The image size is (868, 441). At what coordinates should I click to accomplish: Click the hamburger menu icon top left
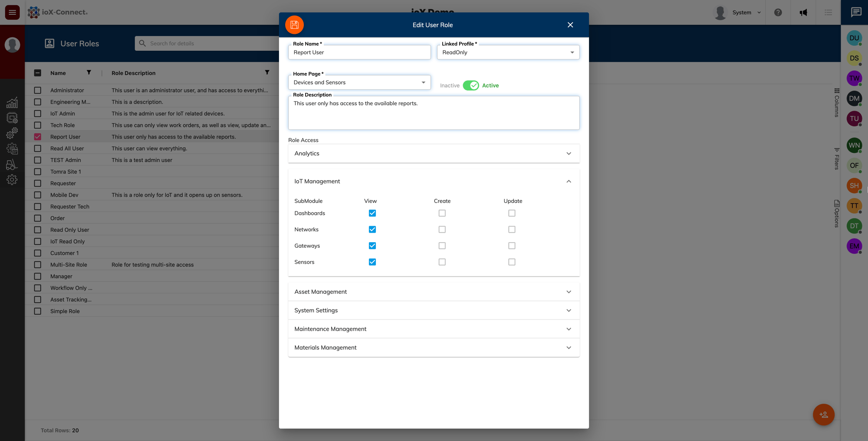point(12,12)
